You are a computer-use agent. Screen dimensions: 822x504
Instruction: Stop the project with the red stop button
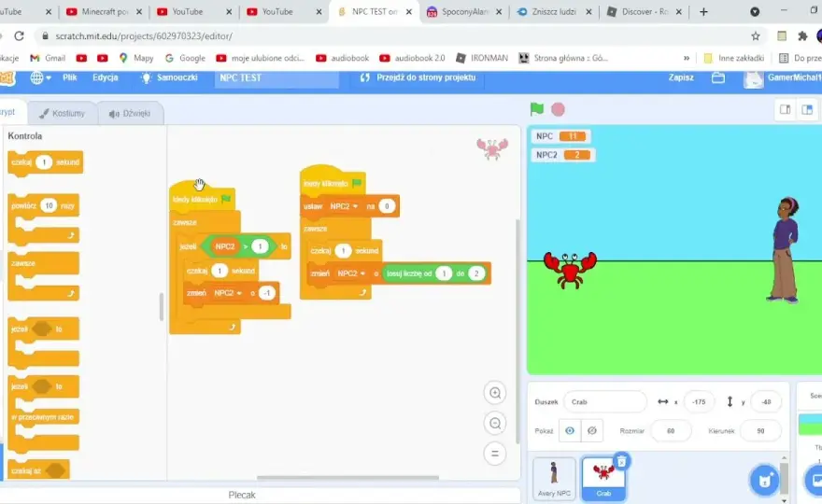(x=559, y=109)
